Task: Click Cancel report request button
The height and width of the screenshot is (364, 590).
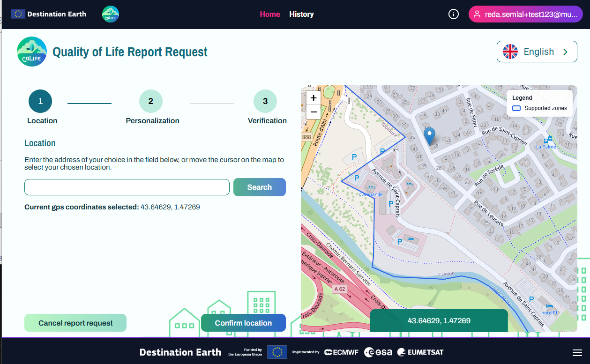Action: pos(75,323)
